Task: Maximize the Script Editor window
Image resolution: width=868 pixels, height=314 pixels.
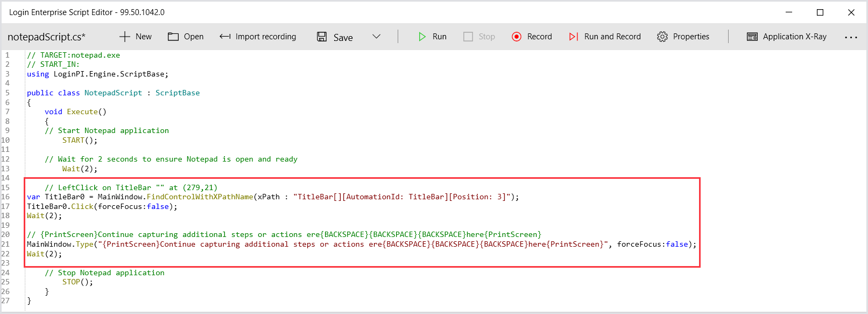Action: (820, 12)
